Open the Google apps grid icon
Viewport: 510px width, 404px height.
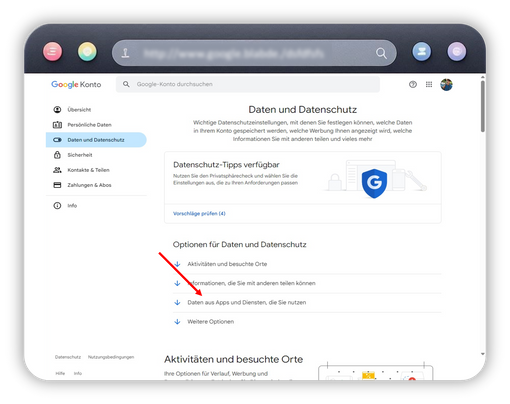tap(429, 84)
